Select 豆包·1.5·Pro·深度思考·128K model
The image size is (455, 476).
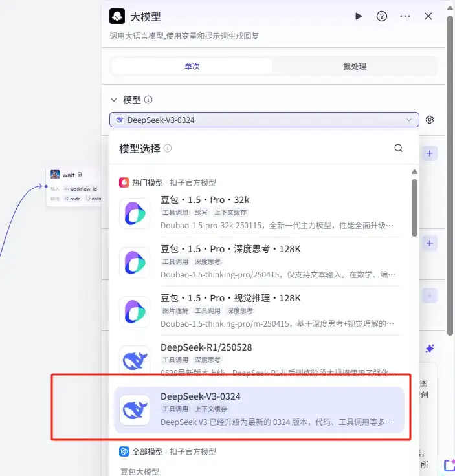coord(259,262)
